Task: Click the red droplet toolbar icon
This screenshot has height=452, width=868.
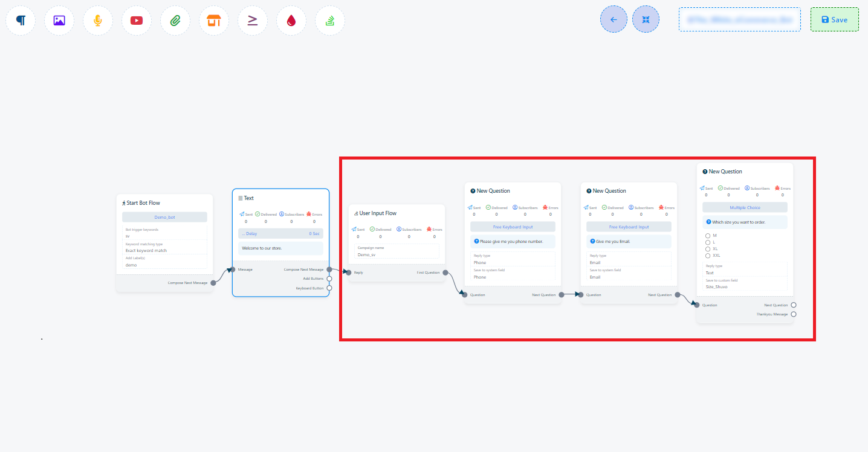Action: point(291,21)
